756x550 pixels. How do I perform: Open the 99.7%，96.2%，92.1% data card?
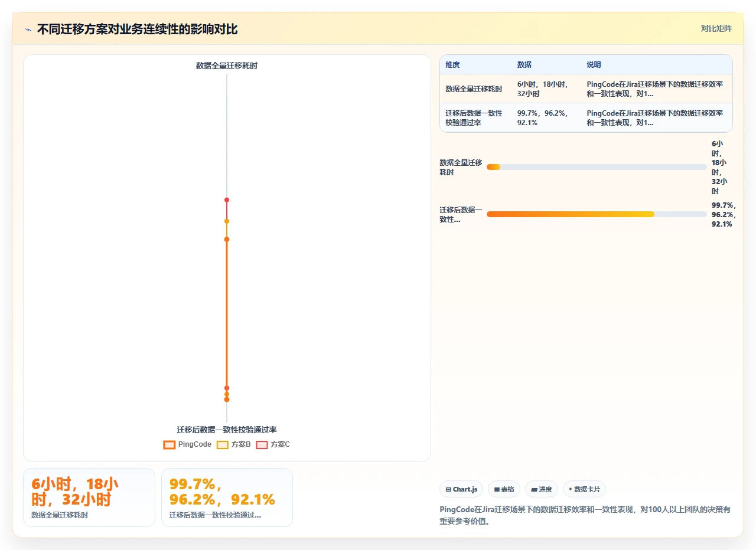pos(227,497)
